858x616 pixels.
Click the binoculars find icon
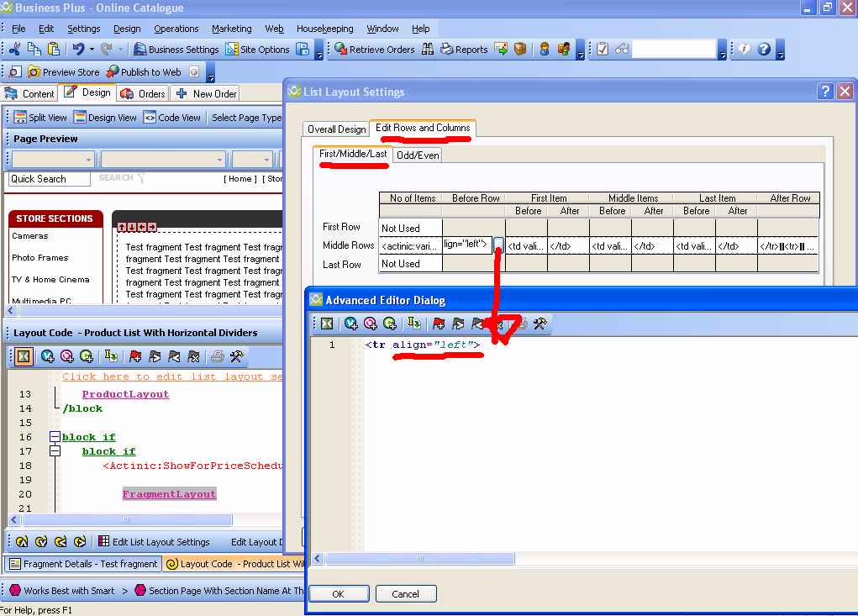click(428, 50)
